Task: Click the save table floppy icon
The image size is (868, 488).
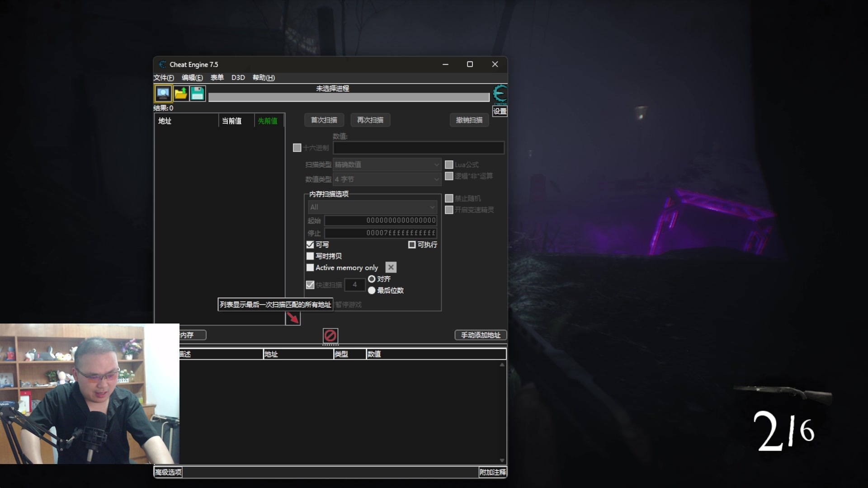Action: (x=198, y=94)
